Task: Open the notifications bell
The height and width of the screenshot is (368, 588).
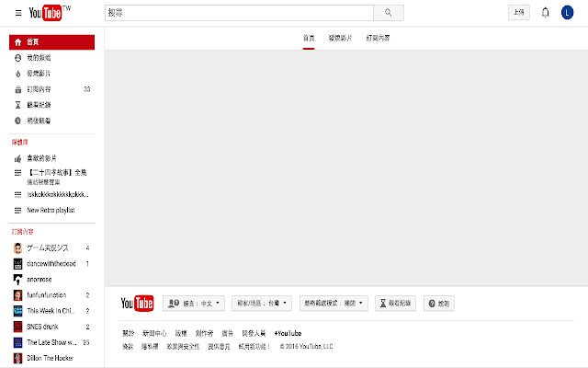Action: 546,13
